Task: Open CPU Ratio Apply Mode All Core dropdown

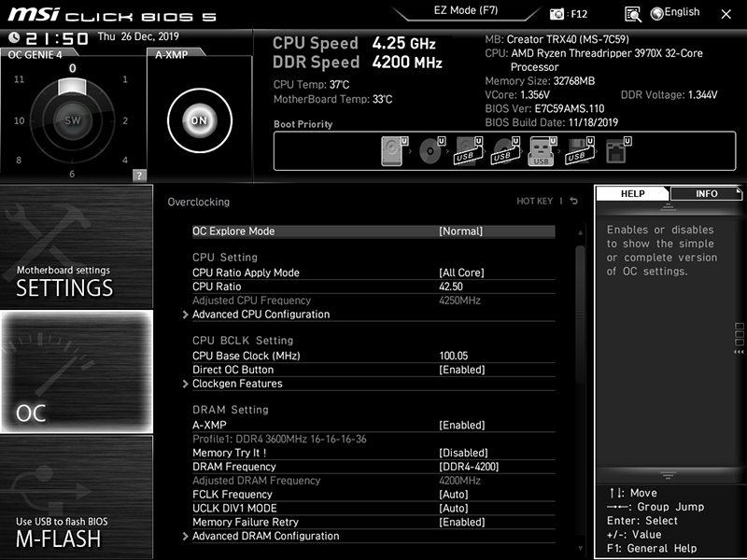Action: (x=461, y=273)
